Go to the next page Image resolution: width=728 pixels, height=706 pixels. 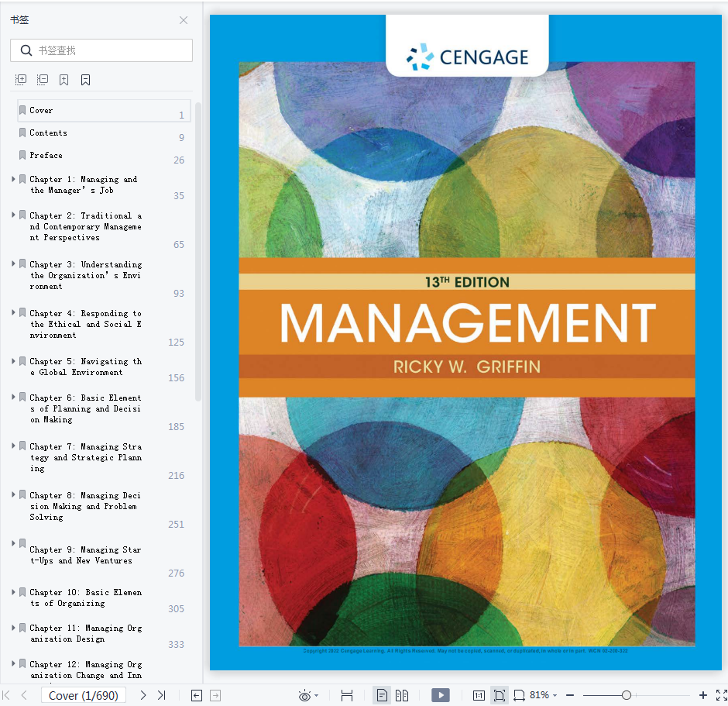(x=143, y=695)
